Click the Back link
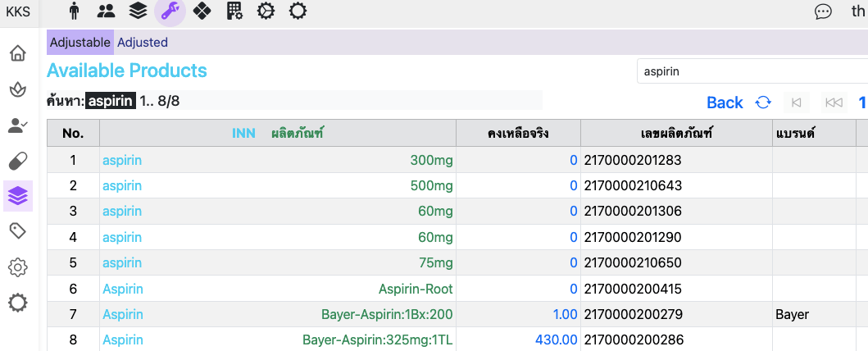This screenshot has height=351, width=868. (x=725, y=103)
